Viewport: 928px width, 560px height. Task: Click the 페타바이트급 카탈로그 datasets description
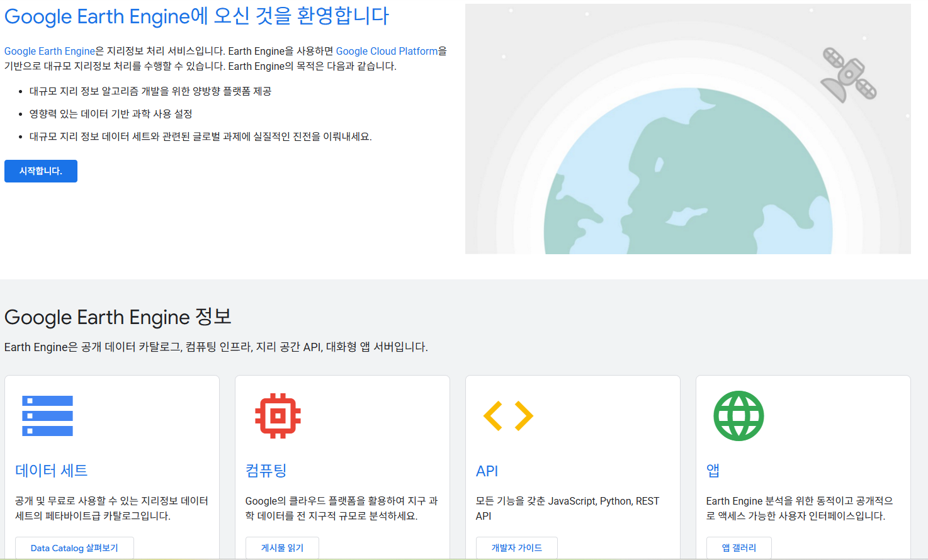pos(112,508)
